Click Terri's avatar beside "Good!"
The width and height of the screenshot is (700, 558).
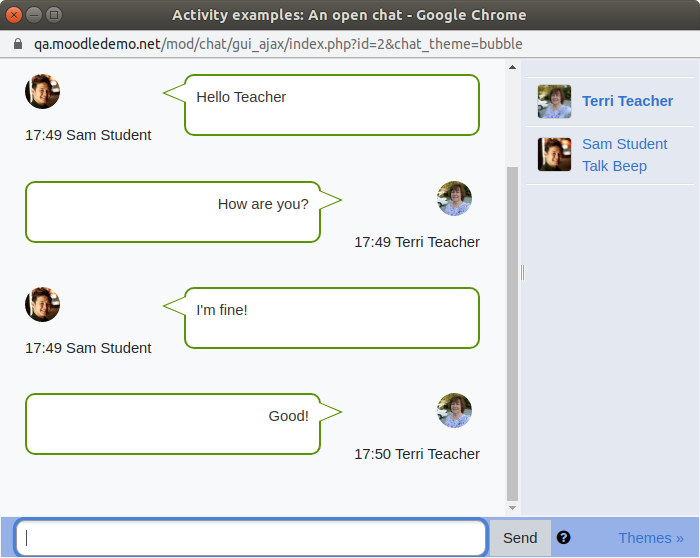click(x=454, y=411)
